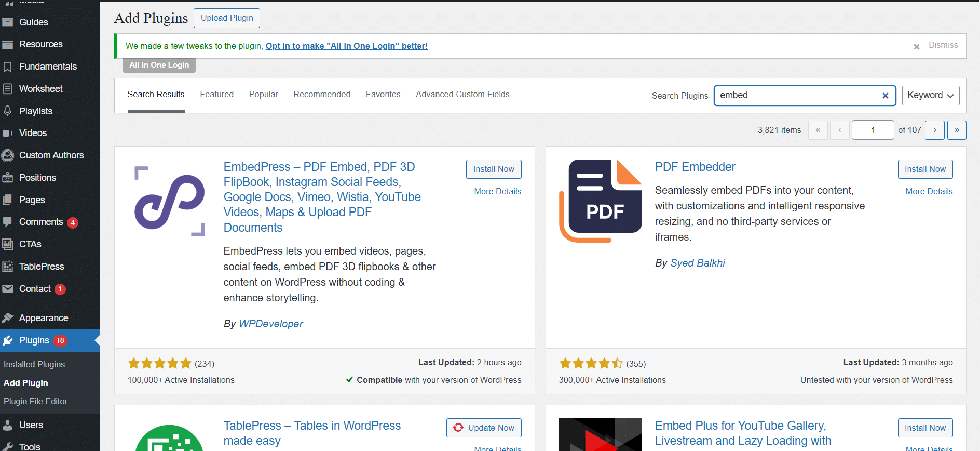Click the '3,821 items' count text
980x451 pixels.
coord(779,130)
